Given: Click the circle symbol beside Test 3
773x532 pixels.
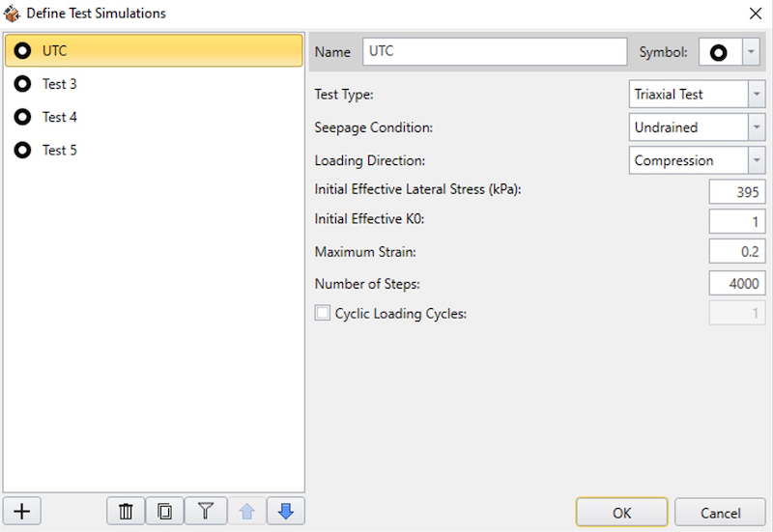Looking at the screenshot, I should click(x=22, y=84).
